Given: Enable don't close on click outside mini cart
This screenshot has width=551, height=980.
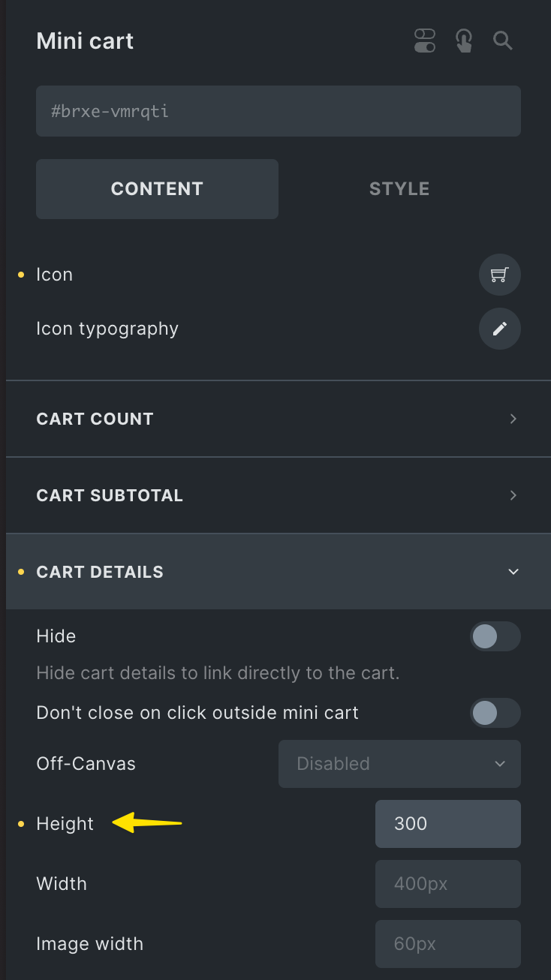Looking at the screenshot, I should 495,713.
